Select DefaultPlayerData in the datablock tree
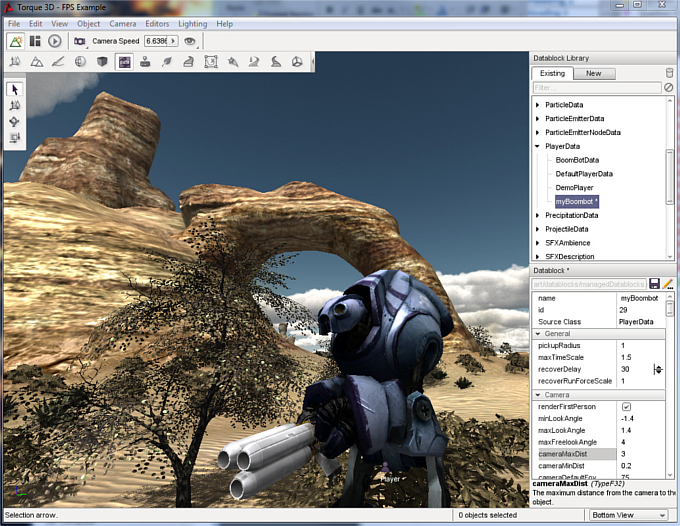 pyautogui.click(x=583, y=174)
